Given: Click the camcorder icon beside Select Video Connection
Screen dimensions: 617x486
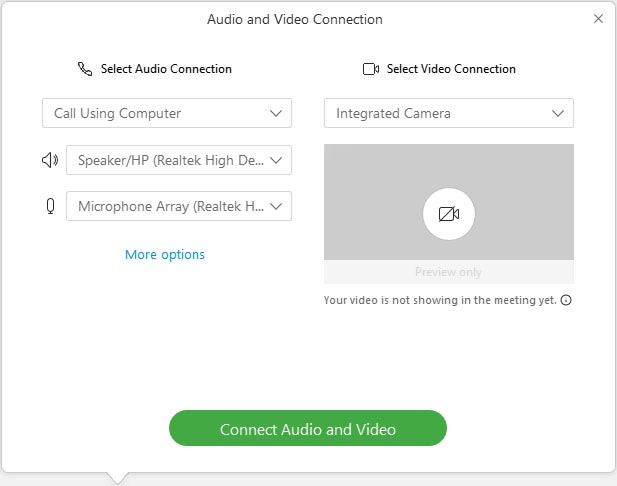Looking at the screenshot, I should [x=371, y=69].
